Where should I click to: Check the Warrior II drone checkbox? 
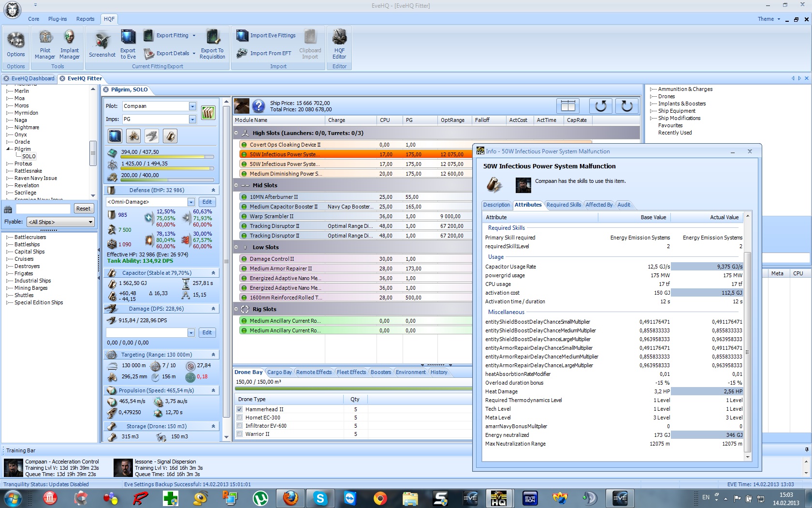240,434
